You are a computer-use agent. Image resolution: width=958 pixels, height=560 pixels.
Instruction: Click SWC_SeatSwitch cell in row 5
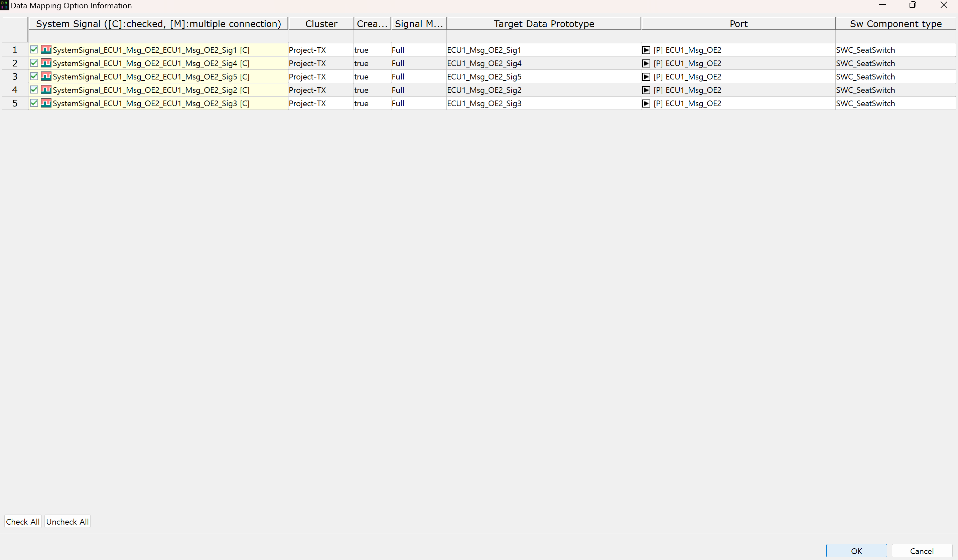tap(895, 103)
